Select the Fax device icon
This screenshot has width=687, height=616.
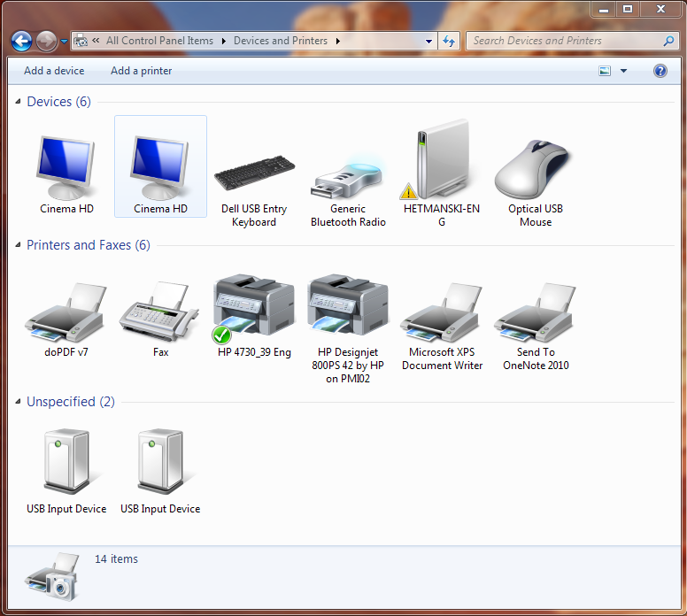159,312
